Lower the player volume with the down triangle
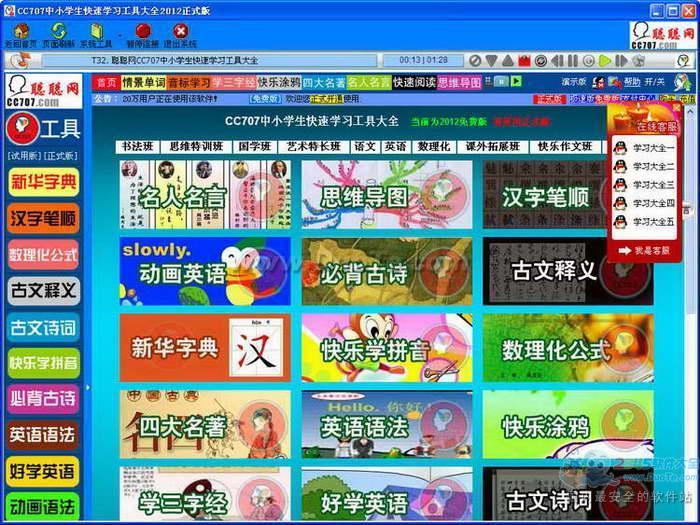Image resolution: width=700 pixels, height=525 pixels. 491,60
